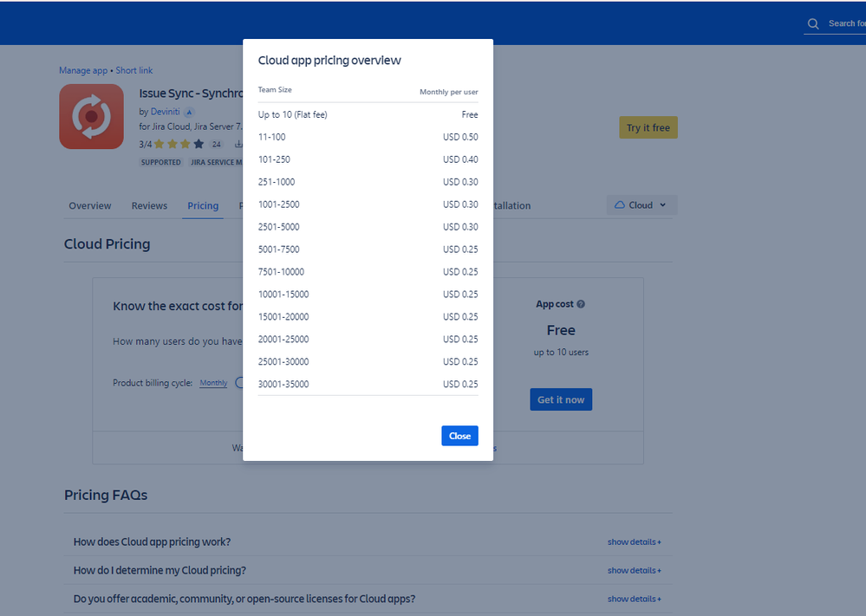Click the 20001-25000 team size row
The image size is (866, 616).
368,339
